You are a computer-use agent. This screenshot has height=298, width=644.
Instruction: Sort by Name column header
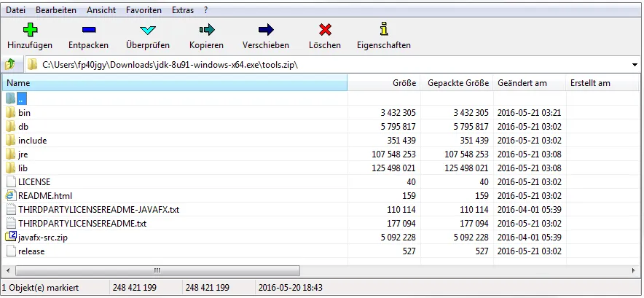click(x=175, y=83)
